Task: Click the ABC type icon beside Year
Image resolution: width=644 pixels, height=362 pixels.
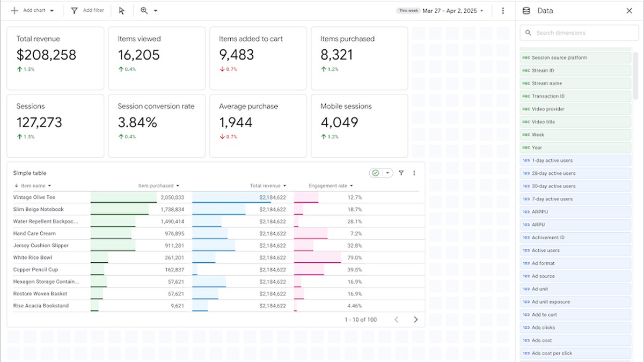Action: [526, 147]
